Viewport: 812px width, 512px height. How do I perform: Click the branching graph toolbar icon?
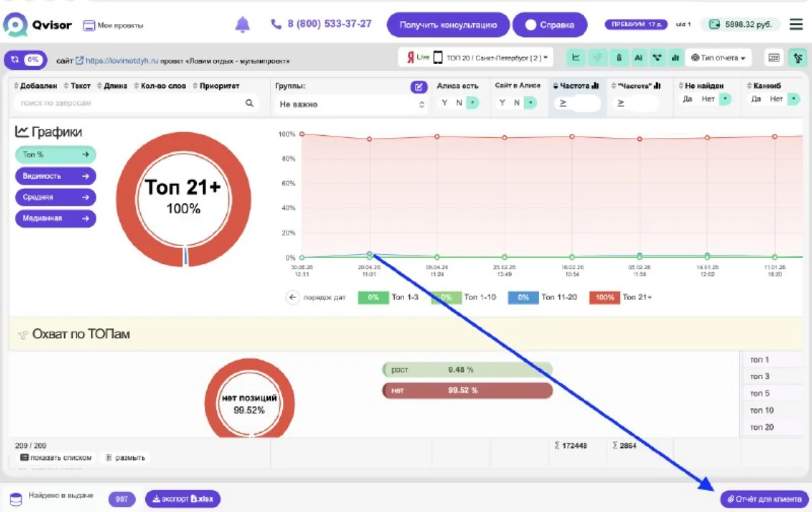tap(657, 57)
